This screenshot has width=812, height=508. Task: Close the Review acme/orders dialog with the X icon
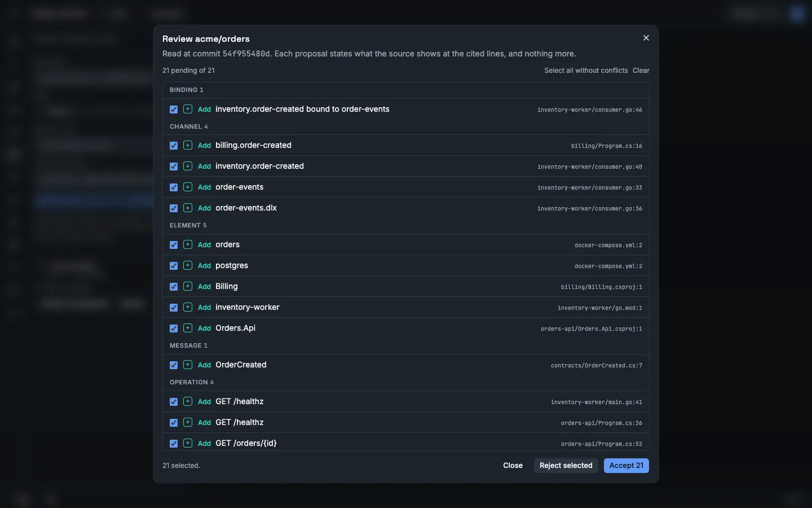(x=646, y=38)
